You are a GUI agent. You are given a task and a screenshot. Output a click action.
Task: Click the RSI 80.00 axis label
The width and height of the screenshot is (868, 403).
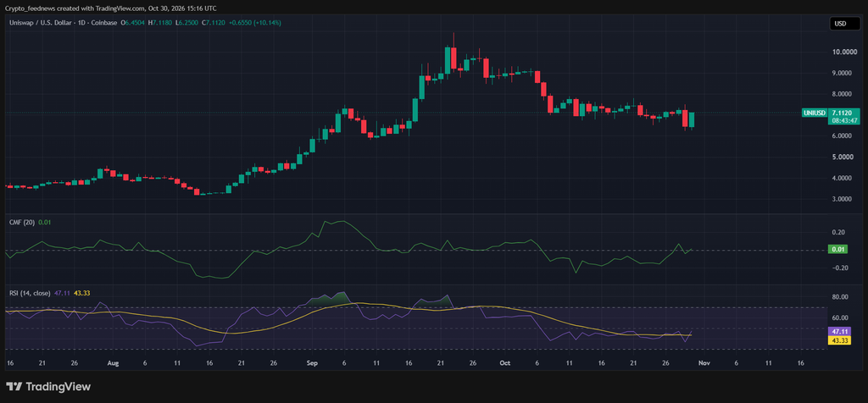pyautogui.click(x=840, y=297)
